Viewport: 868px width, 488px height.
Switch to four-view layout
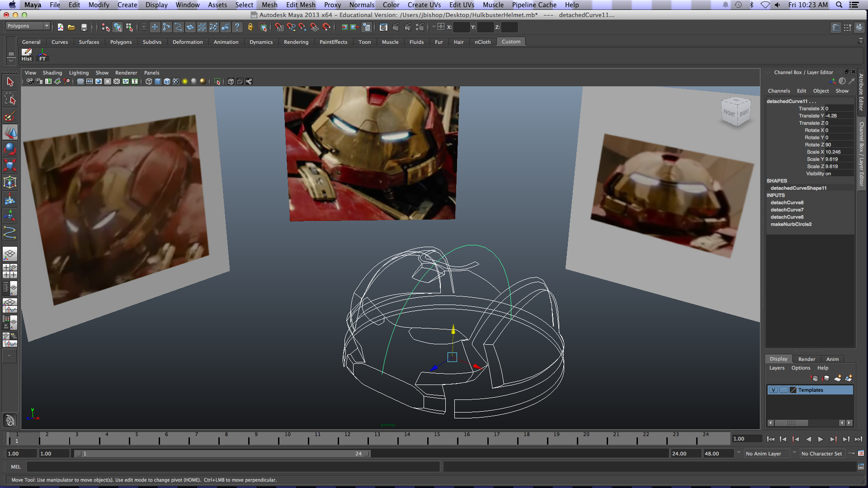click(10, 271)
